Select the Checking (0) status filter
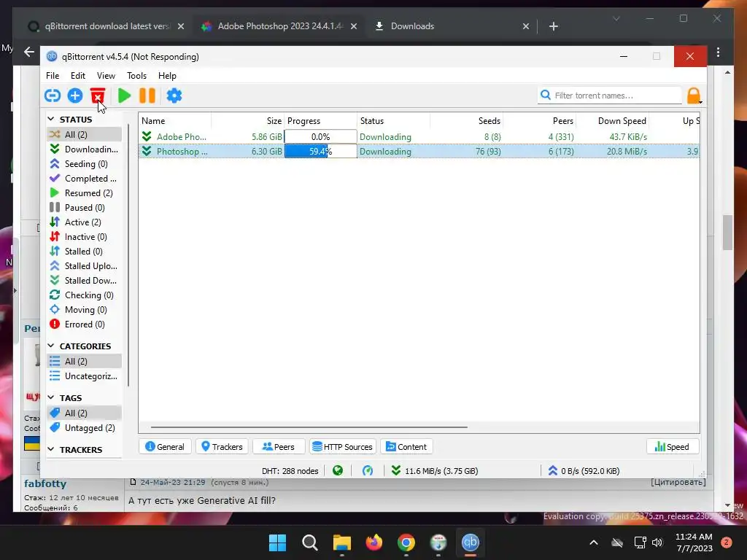This screenshot has height=560, width=747. (84, 295)
